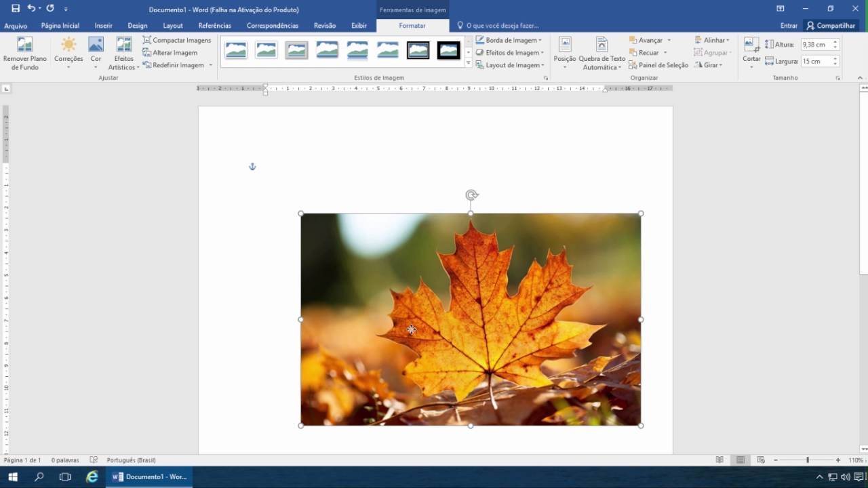Click the zoom out minus button

coord(776,460)
